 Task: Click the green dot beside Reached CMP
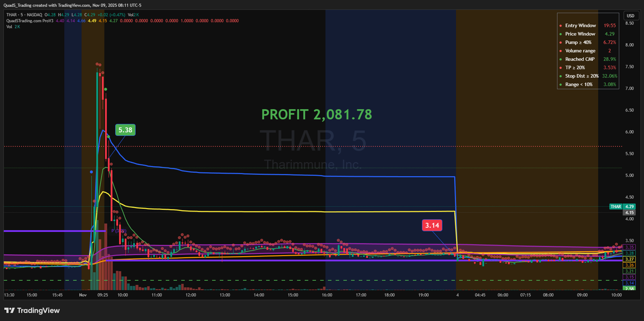560,59
